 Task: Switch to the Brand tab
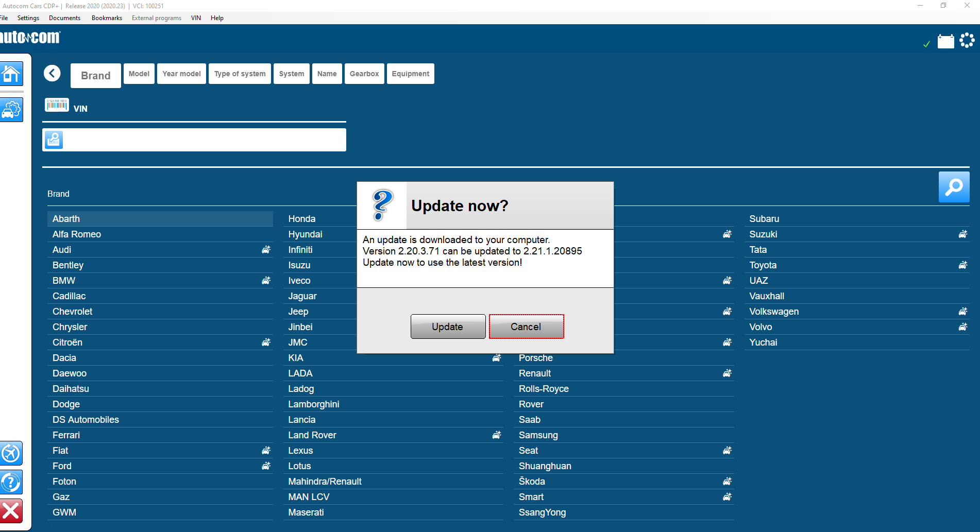96,76
